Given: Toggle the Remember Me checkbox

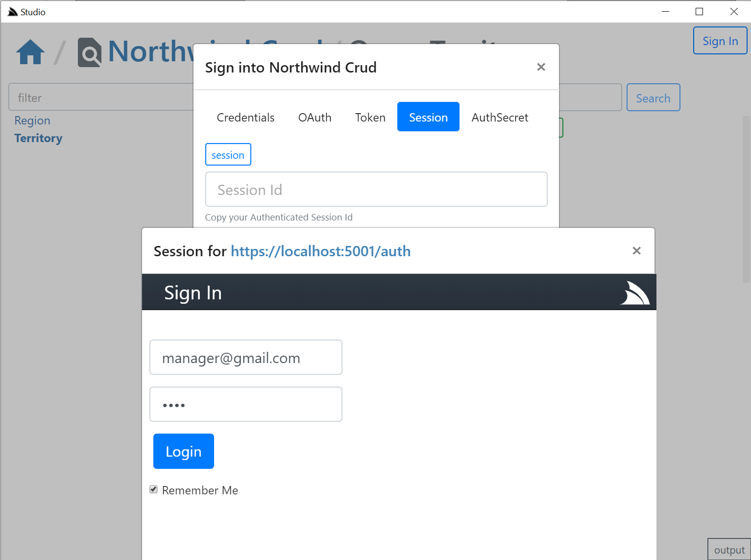Looking at the screenshot, I should (x=154, y=489).
